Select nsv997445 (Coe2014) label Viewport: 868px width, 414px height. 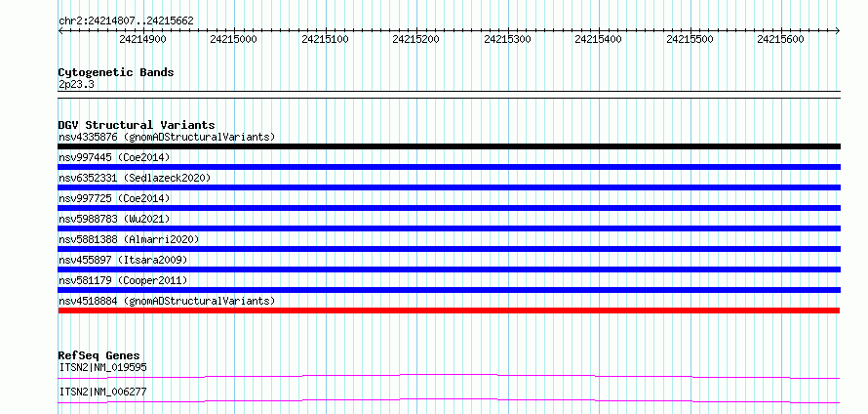pyautogui.click(x=114, y=157)
